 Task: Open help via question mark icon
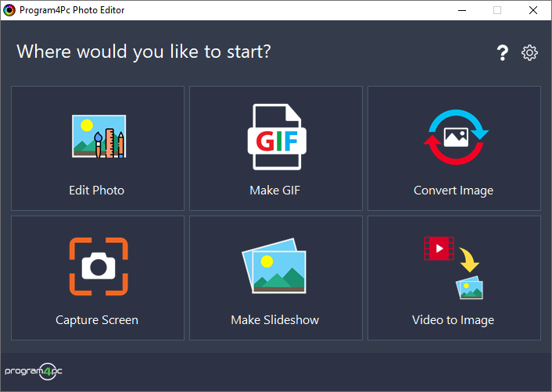click(503, 53)
